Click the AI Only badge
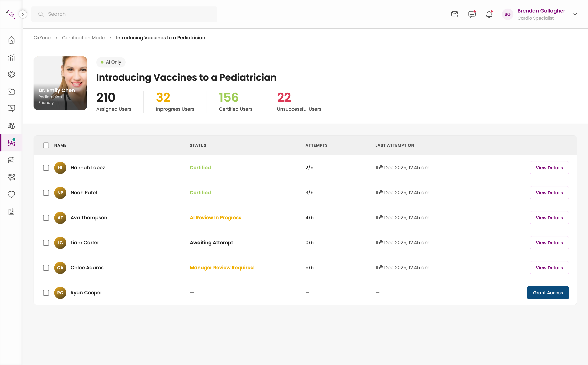This screenshot has height=365, width=588. (x=111, y=62)
